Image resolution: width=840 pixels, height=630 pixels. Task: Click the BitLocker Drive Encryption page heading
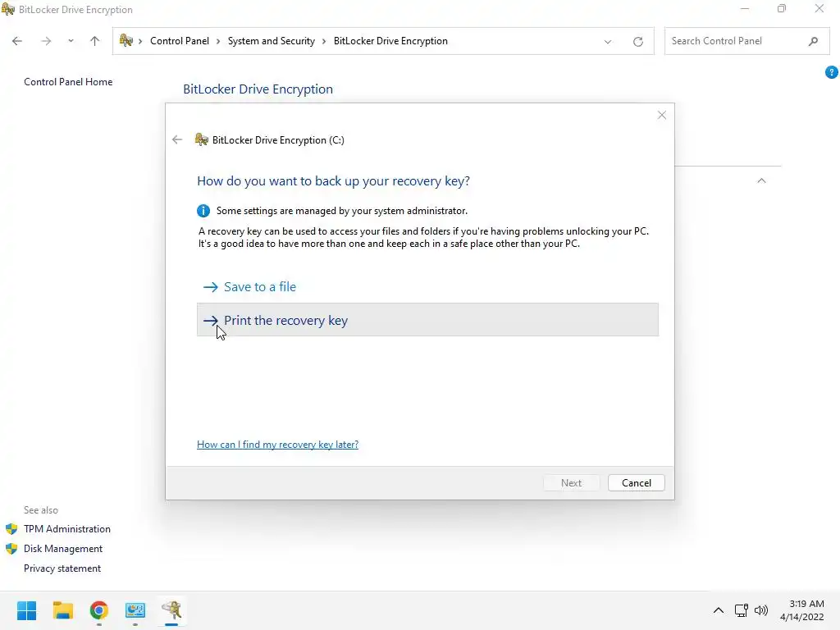click(x=258, y=89)
